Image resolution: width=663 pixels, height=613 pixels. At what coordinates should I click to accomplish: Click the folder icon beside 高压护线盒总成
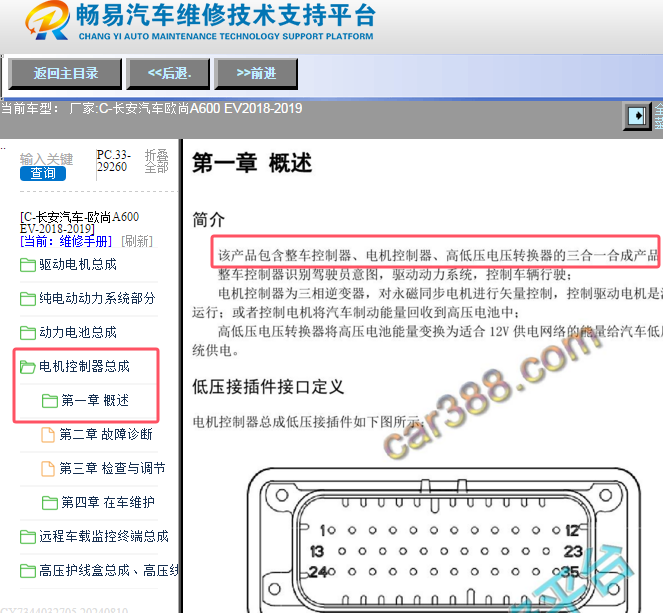28,571
